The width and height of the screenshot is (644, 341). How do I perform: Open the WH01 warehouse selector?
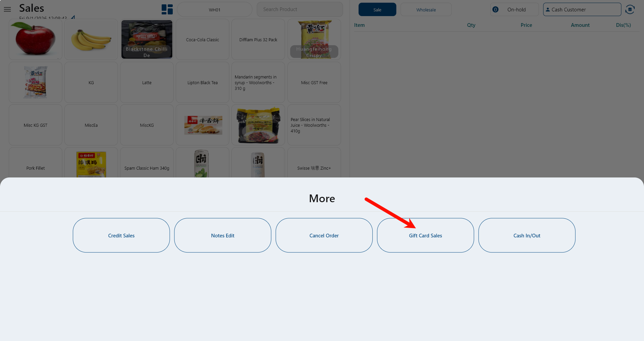pos(215,10)
